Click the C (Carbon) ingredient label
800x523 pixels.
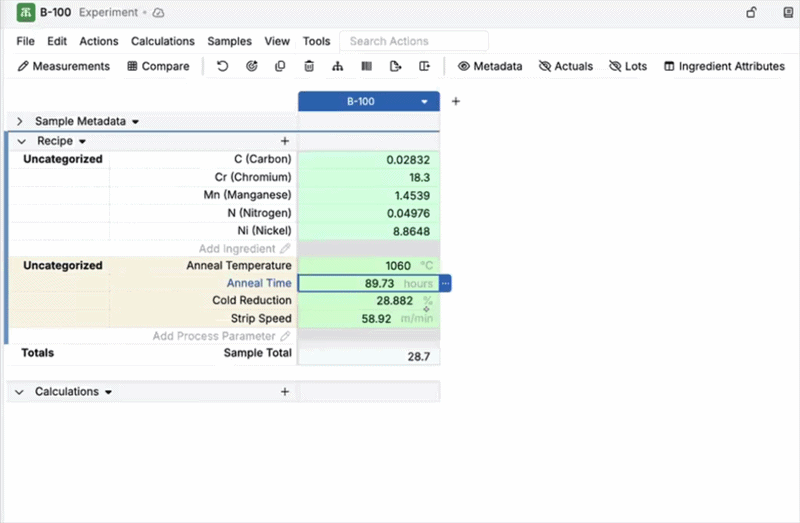(263, 159)
